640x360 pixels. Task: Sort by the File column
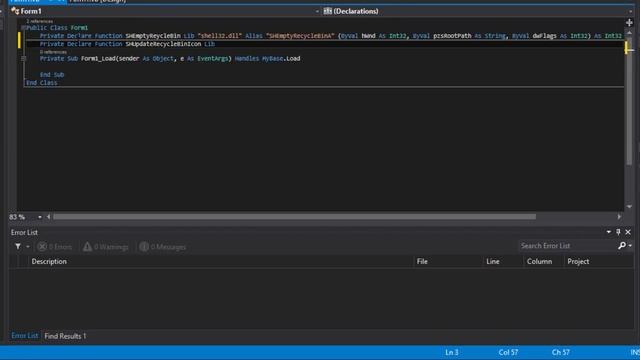pos(448,261)
